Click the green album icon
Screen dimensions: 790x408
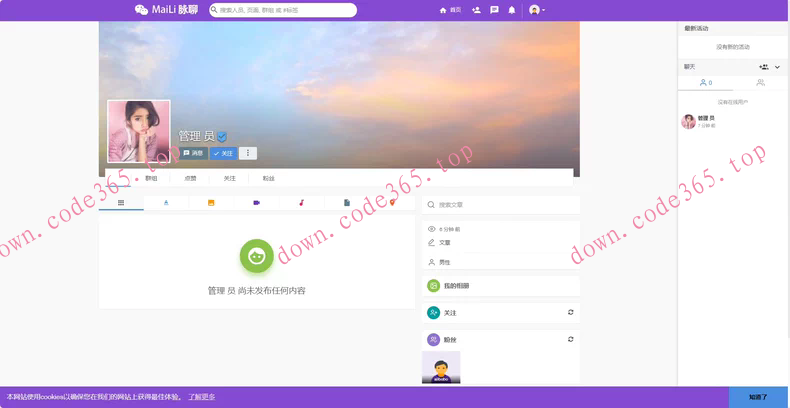tap(433, 286)
